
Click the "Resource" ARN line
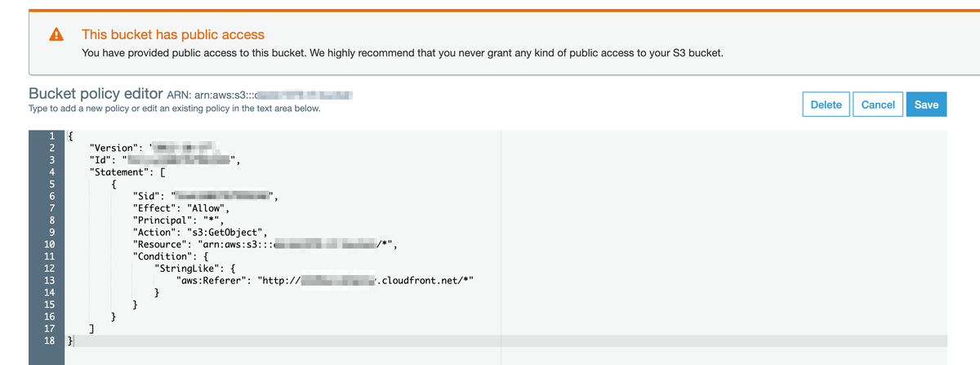(204, 244)
